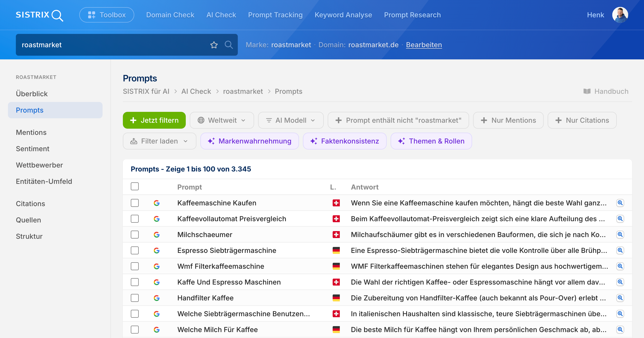This screenshot has height=338, width=644.
Task: Click SISTRIX für AI breadcrumb link
Action: 146,92
